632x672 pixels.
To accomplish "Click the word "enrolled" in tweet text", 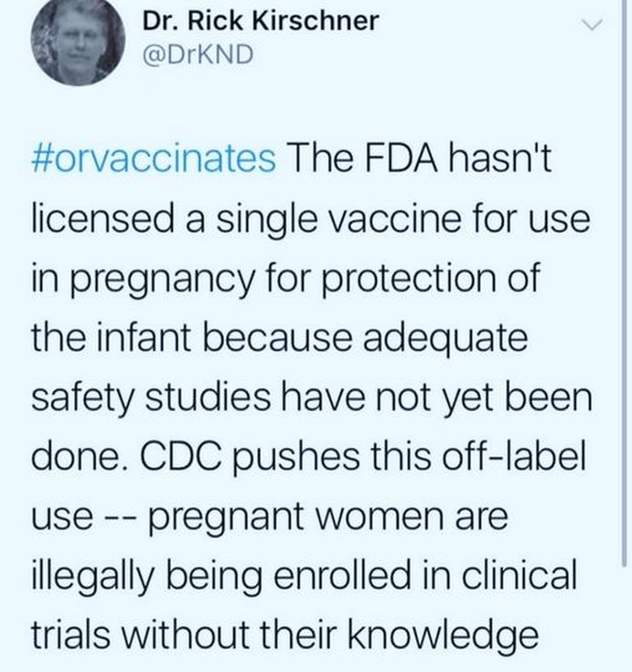I will click(x=358, y=575).
